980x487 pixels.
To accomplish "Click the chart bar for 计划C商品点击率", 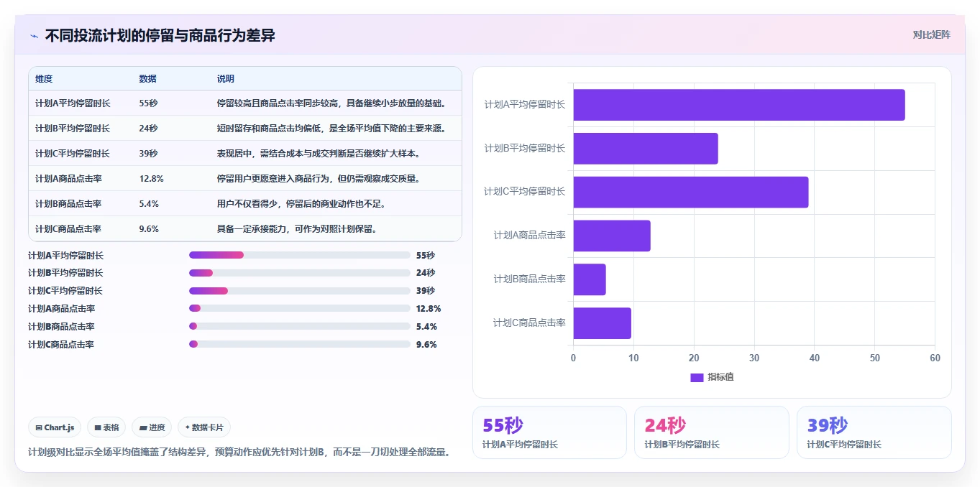I will coord(603,323).
